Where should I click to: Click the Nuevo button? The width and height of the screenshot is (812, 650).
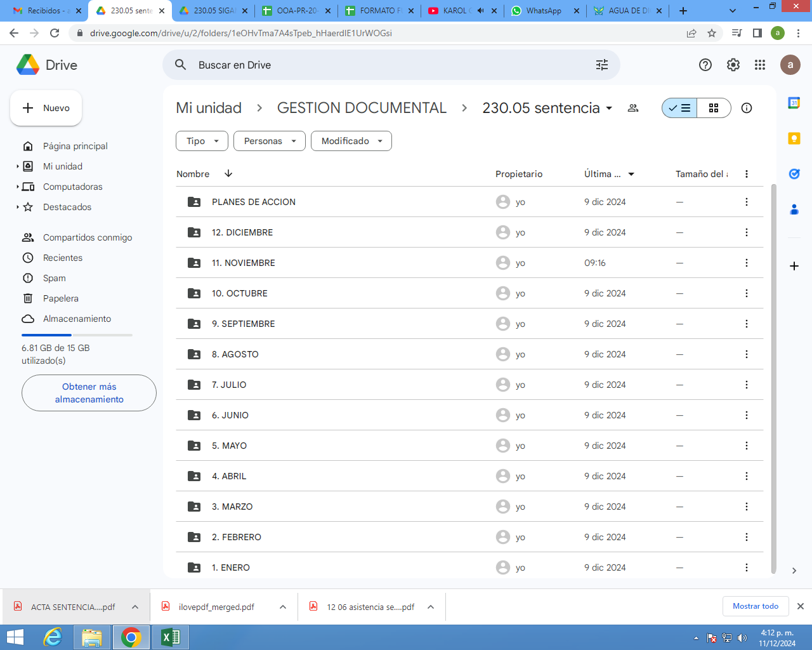46,107
